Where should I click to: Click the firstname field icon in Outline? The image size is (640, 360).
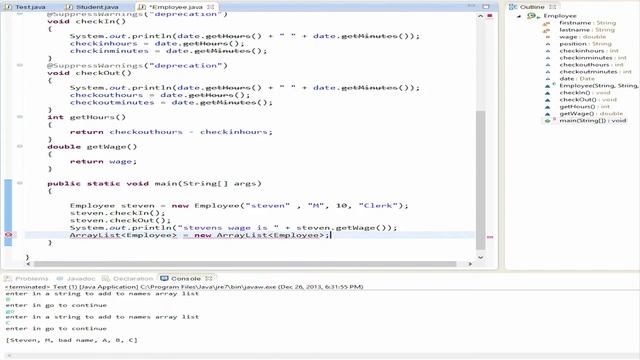click(x=546, y=24)
